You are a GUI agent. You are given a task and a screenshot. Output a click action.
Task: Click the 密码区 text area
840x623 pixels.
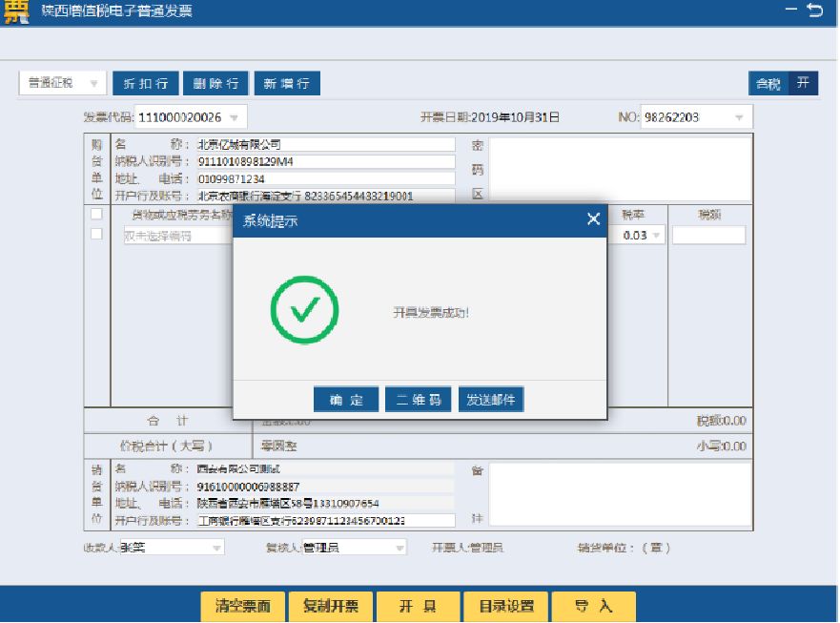(621, 169)
